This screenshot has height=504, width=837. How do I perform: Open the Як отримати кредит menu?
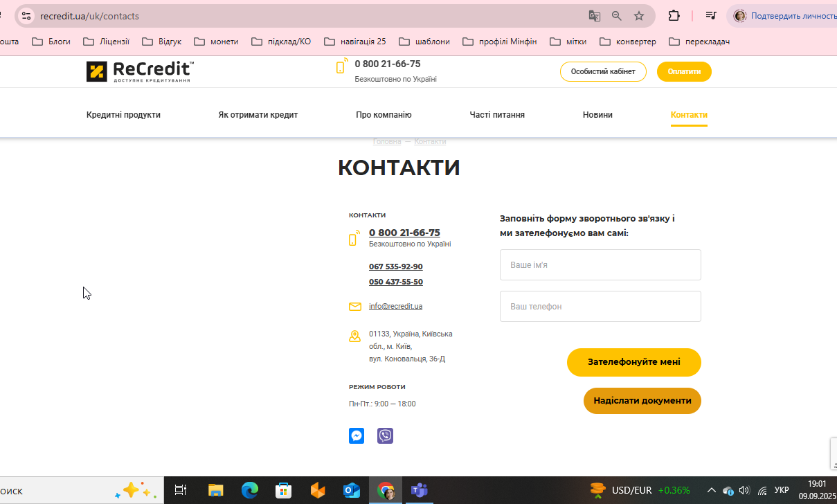point(258,115)
